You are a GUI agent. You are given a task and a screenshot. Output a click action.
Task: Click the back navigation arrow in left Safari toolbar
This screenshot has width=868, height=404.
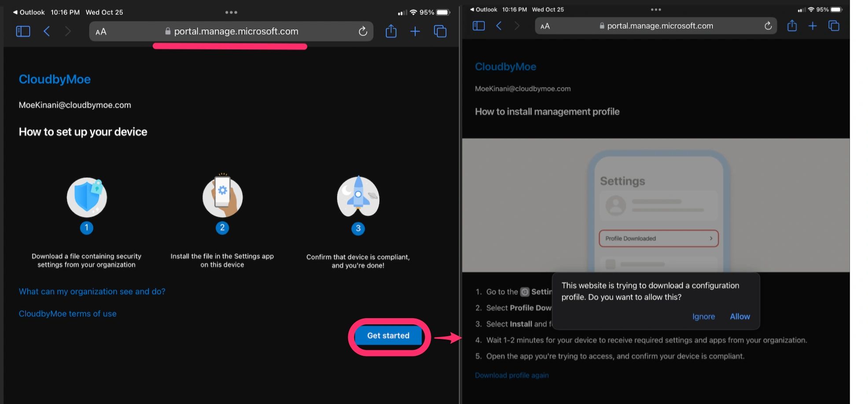(47, 31)
